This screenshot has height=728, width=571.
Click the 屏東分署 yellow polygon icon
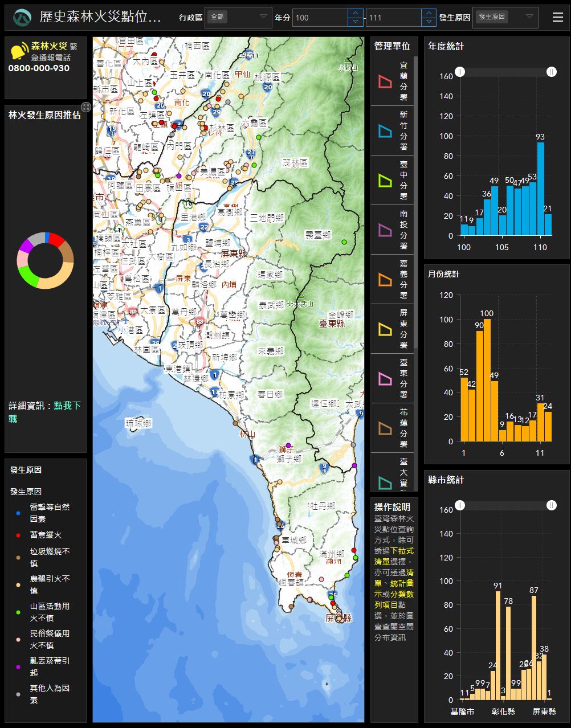[385, 329]
